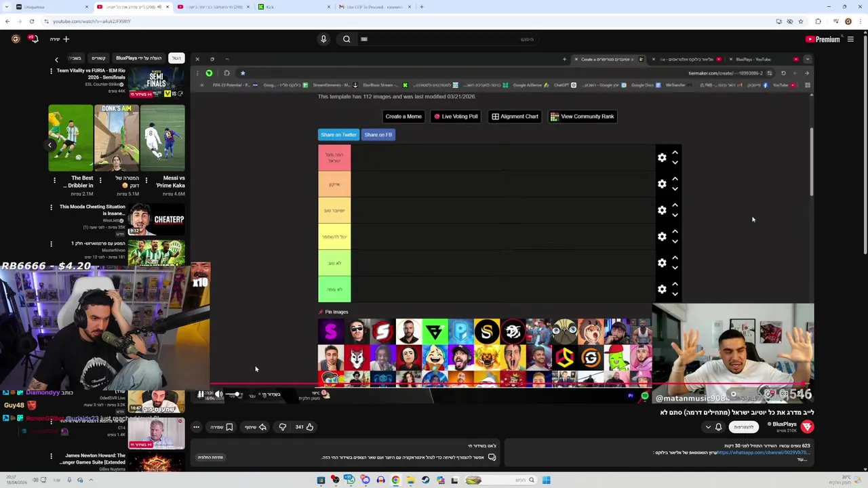Open options menu for This Mooda Cheating video
The width and height of the screenshot is (868, 488).
pyautogui.click(x=51, y=207)
